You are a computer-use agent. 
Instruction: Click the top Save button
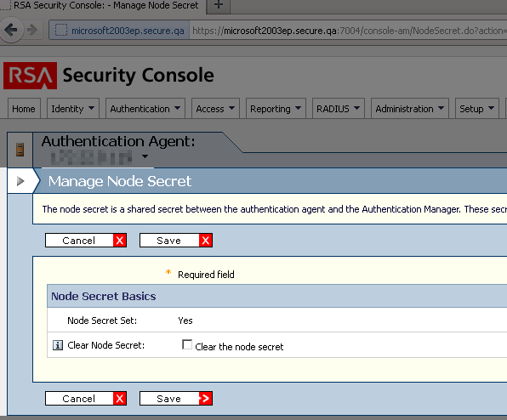click(176, 241)
